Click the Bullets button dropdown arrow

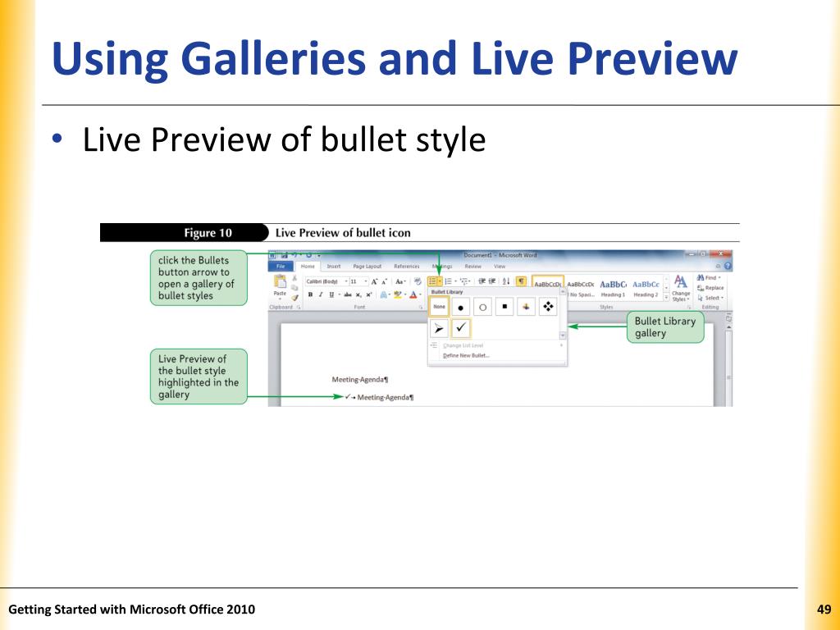440,281
